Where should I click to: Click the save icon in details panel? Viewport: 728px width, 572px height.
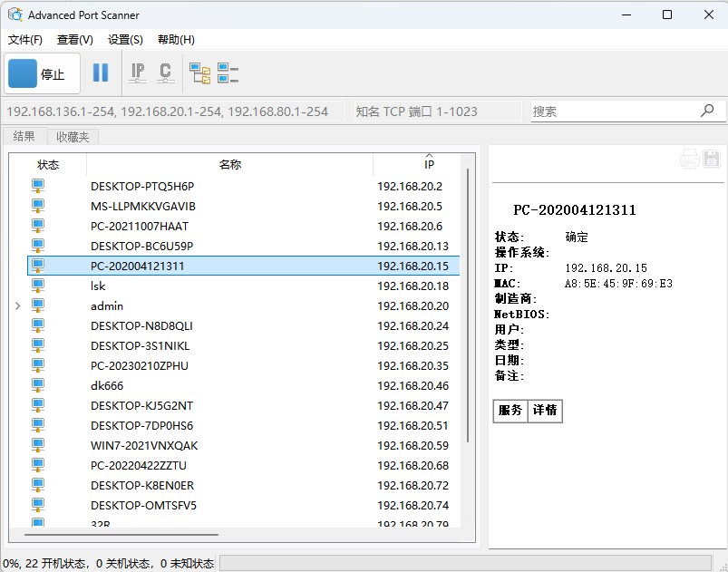(710, 158)
